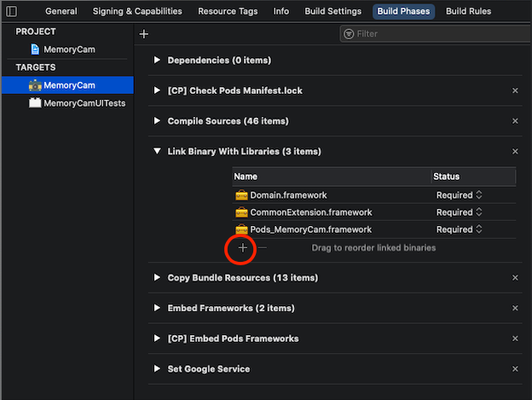Click the [CP] Embed Pods Frameworks title
This screenshot has width=532, height=400.
[x=233, y=339]
